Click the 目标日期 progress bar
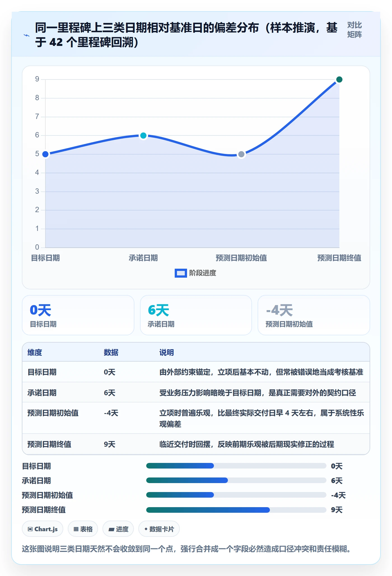 (x=236, y=466)
